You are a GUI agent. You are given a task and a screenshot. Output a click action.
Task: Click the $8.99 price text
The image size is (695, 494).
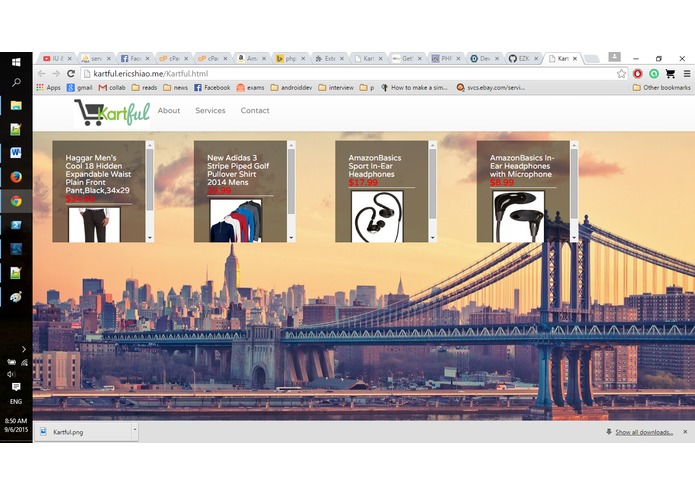[502, 183]
